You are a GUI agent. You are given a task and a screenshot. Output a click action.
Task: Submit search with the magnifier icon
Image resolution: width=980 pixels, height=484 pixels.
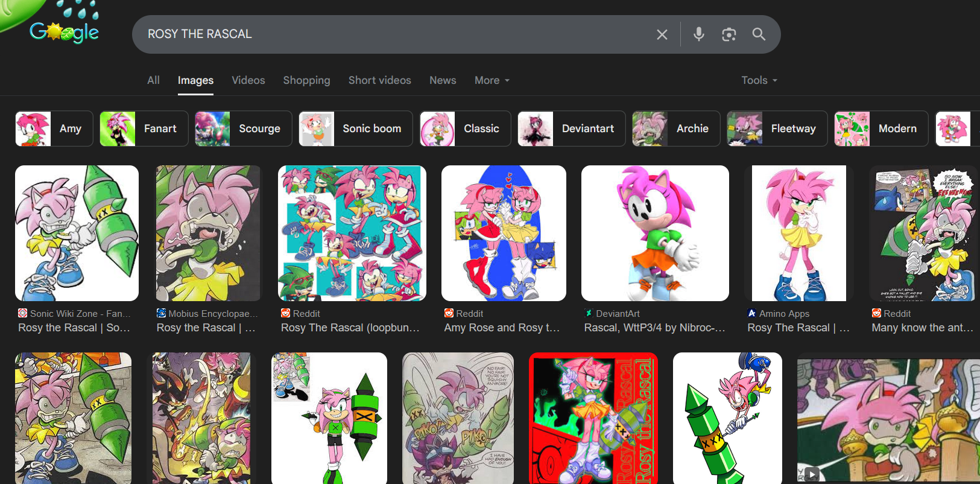click(x=759, y=34)
